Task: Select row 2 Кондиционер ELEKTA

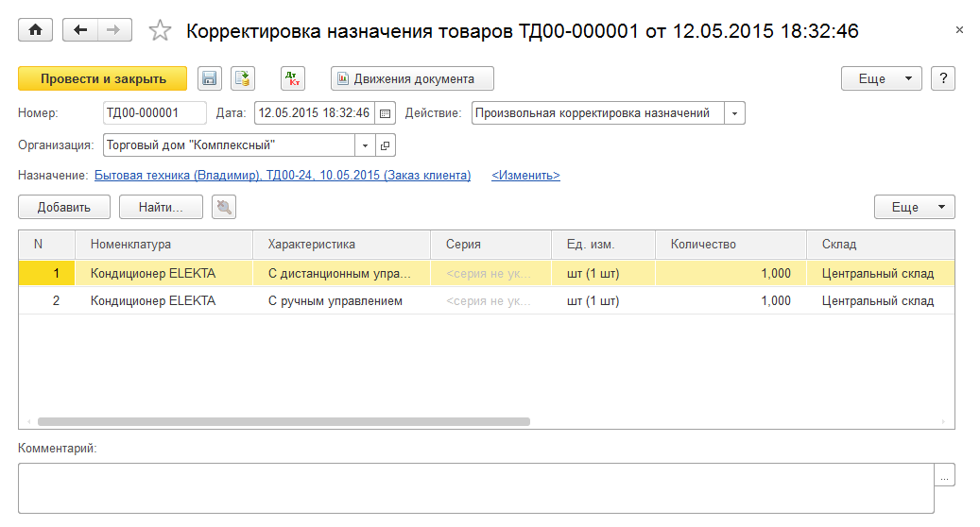Action: (x=153, y=301)
